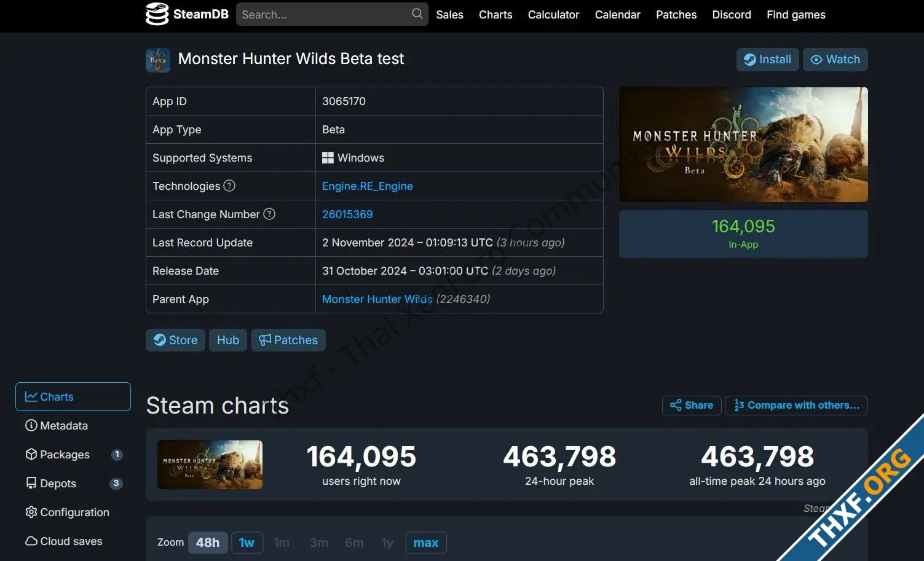This screenshot has width=924, height=561.
Task: Set chart zoom to 1m
Action: (282, 543)
